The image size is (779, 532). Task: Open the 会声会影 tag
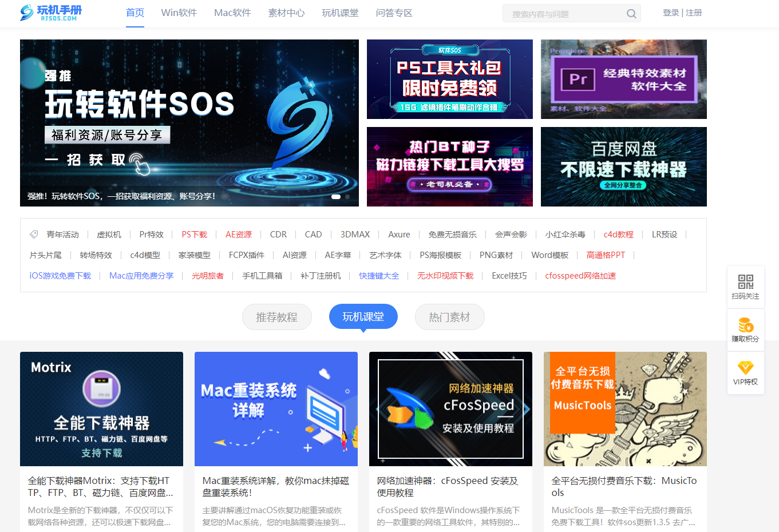511,235
